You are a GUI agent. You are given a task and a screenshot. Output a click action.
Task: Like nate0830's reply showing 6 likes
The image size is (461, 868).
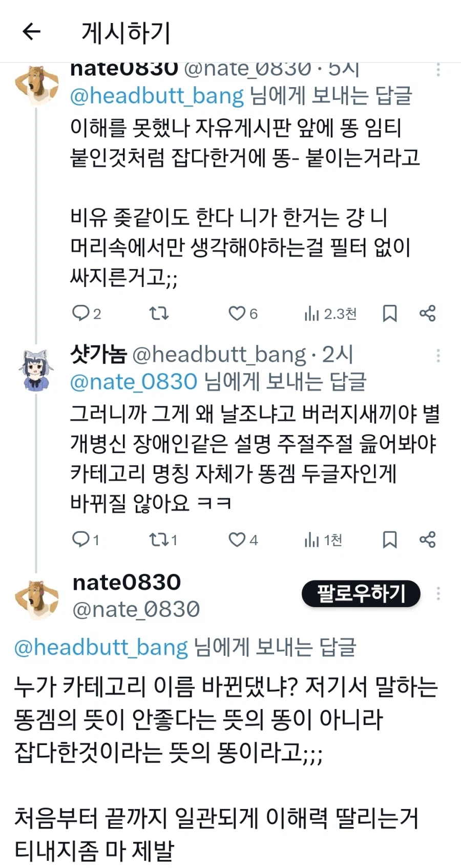237,314
